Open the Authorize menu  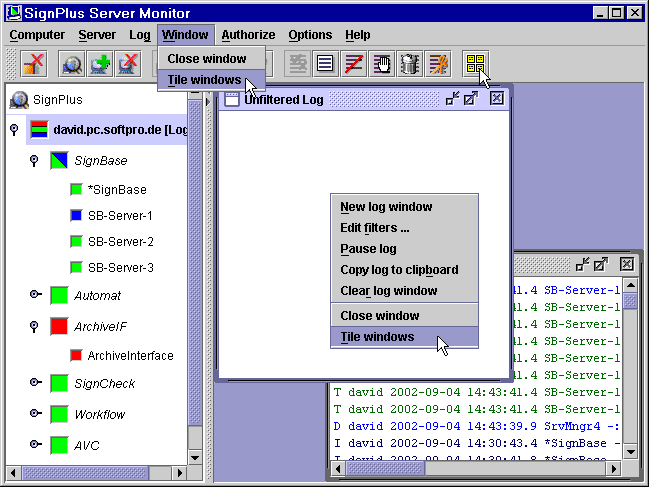click(x=248, y=35)
